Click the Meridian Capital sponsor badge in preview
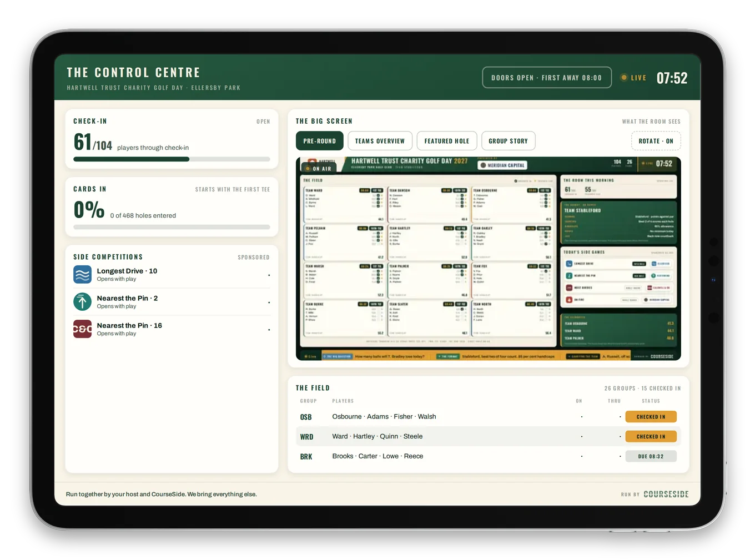 tap(502, 165)
